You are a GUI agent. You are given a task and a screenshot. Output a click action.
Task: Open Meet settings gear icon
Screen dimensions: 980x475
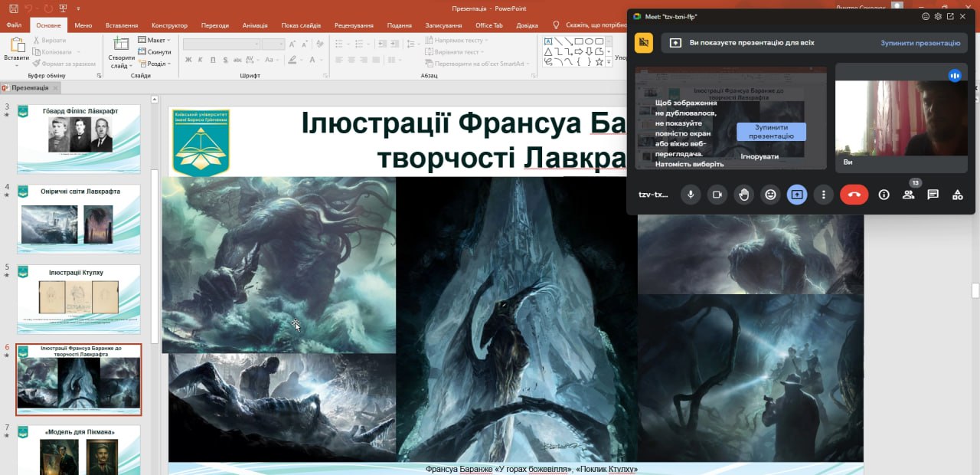(x=938, y=16)
